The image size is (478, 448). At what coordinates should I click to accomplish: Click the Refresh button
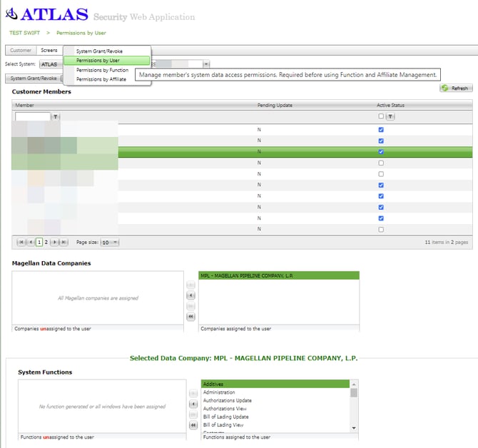click(x=455, y=88)
